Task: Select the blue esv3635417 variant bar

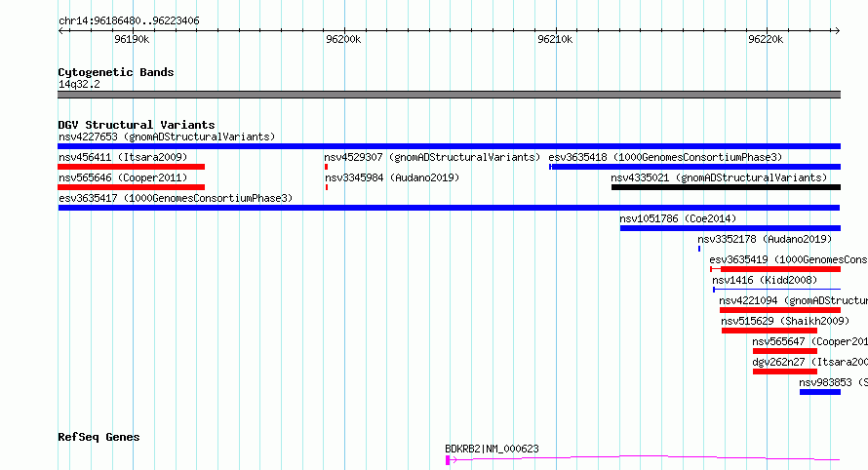Action: (x=449, y=208)
